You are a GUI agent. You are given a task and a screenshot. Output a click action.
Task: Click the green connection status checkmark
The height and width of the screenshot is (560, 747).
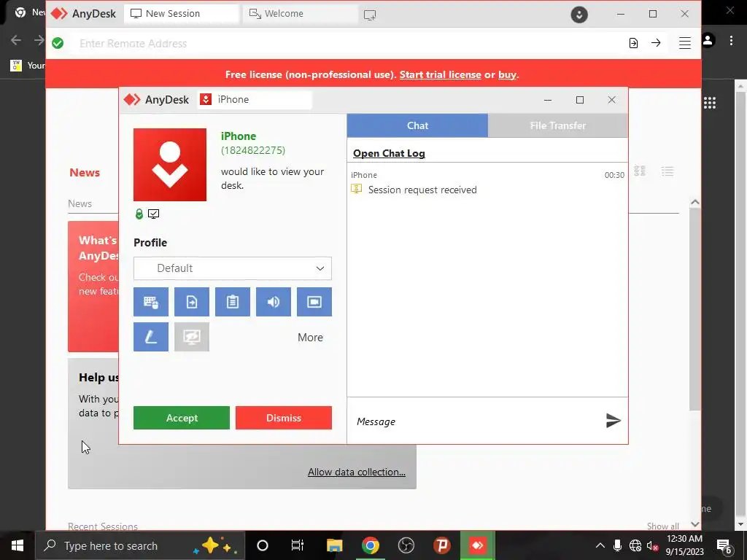tap(58, 43)
